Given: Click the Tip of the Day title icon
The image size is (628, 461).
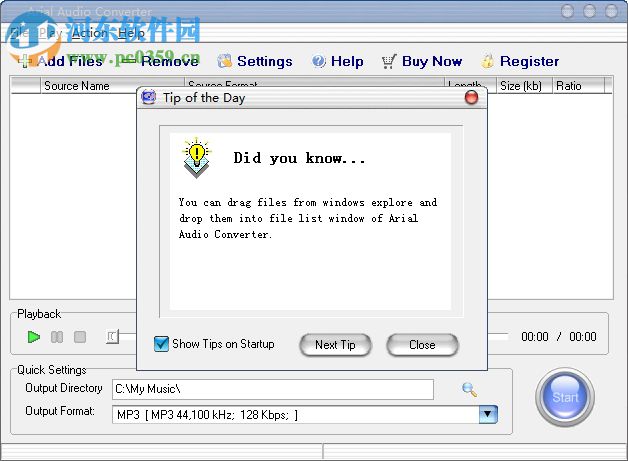Looking at the screenshot, I should (149, 97).
